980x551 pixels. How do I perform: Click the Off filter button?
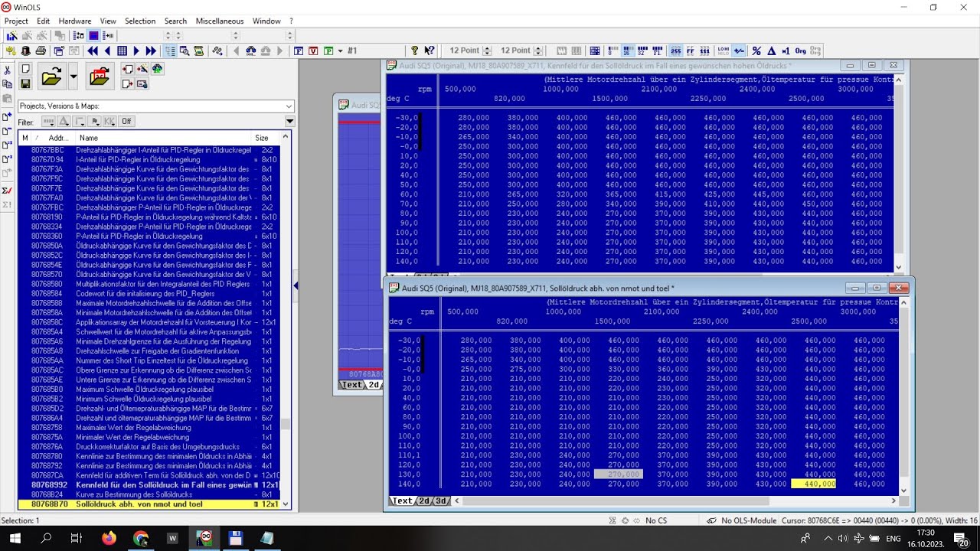[126, 121]
